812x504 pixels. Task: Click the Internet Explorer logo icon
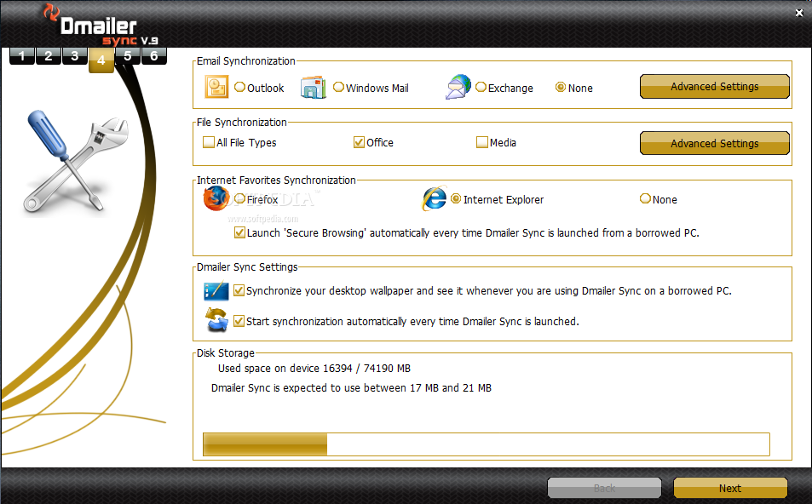(x=434, y=198)
